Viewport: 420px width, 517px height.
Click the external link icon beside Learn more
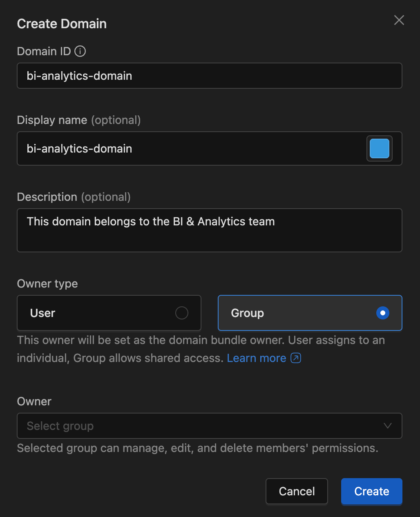click(x=295, y=358)
